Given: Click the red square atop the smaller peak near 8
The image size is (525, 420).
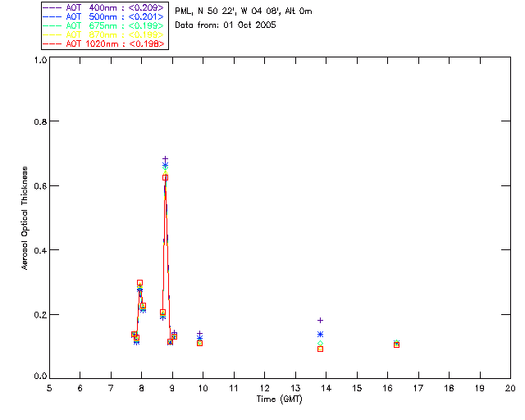Looking at the screenshot, I should tap(139, 283).
